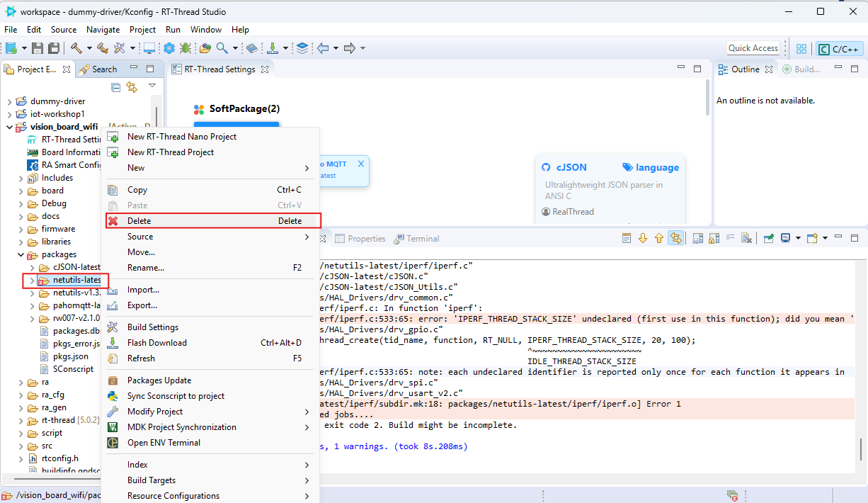The height and width of the screenshot is (503, 868).
Task: Click the Quick Access search field
Action: (753, 48)
